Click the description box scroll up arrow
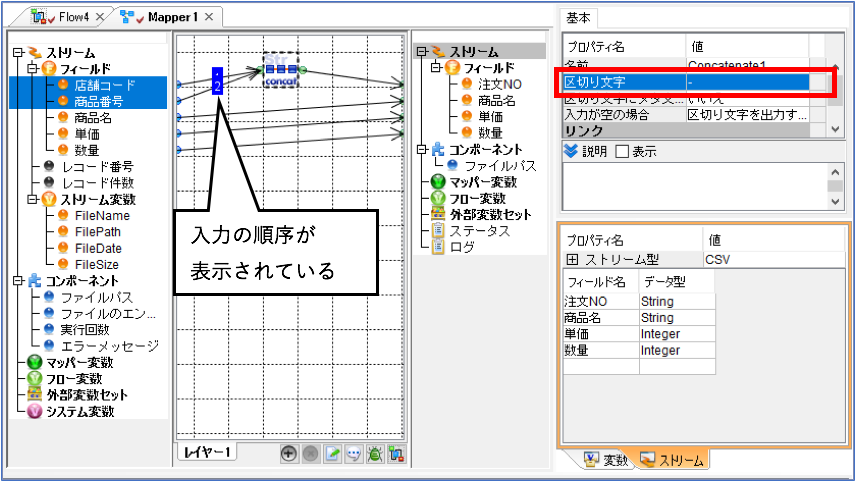This screenshot has height=482, width=856. click(x=835, y=172)
